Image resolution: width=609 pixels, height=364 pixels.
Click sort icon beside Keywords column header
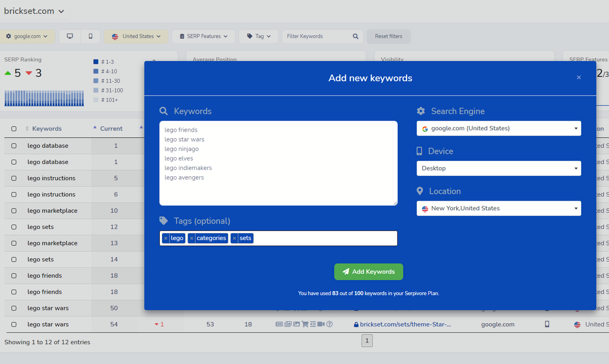[27, 129]
